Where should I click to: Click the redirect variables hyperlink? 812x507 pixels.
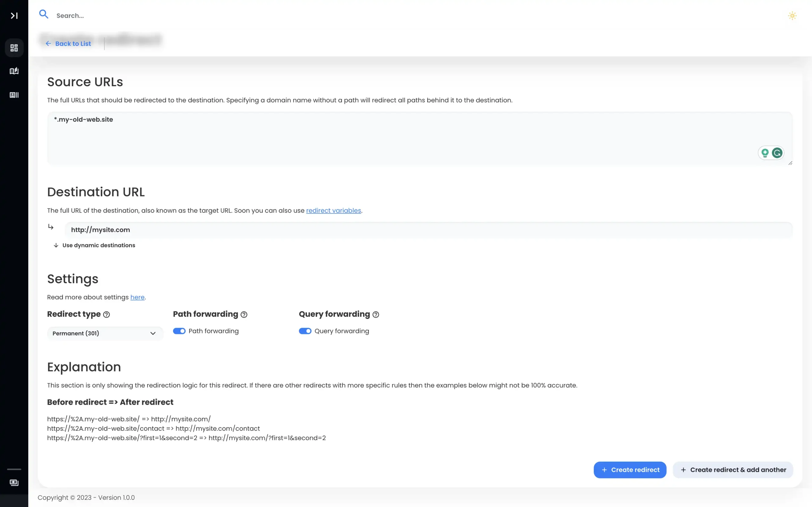(333, 210)
